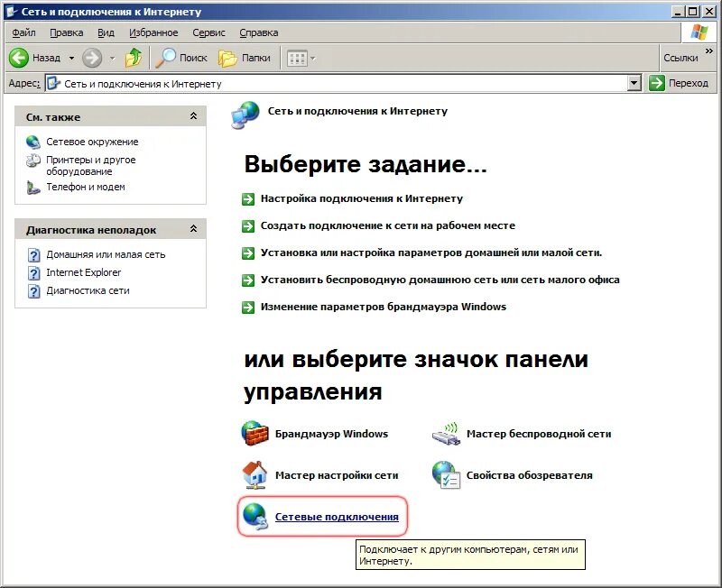
Task: Click arrow icon beside Настройка подключения к Интернету
Action: [248, 199]
